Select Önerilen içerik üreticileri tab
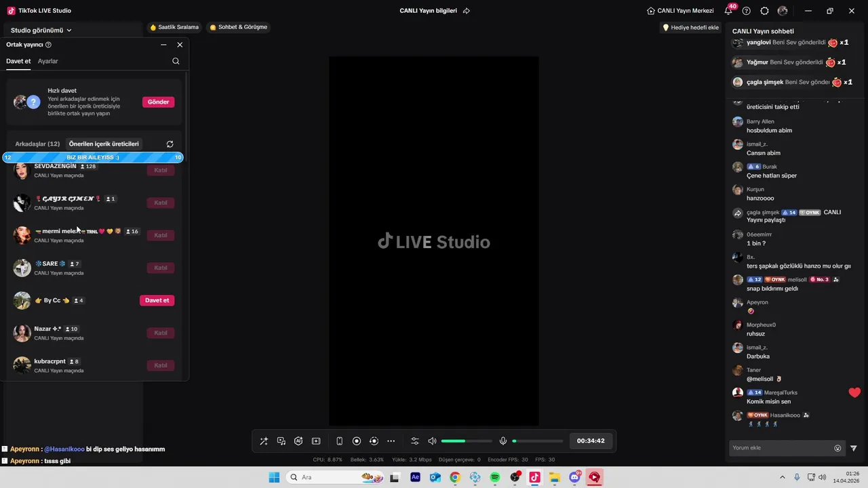Screen dimensions: 868x488 click(104, 144)
